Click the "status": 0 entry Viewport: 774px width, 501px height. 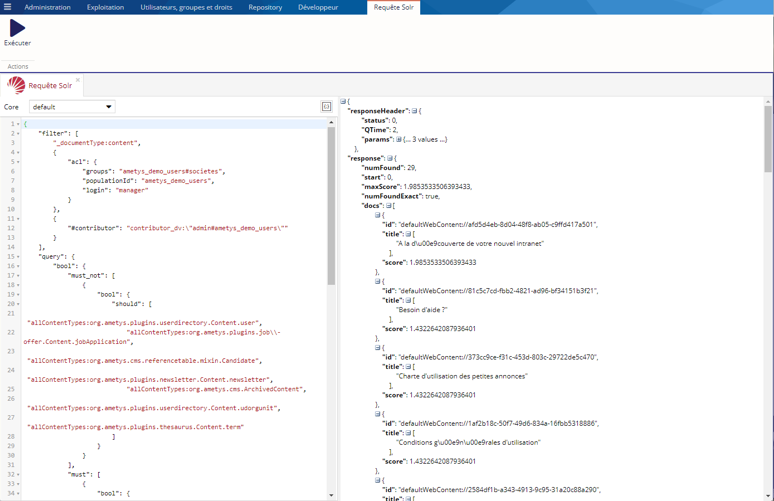[x=380, y=120]
